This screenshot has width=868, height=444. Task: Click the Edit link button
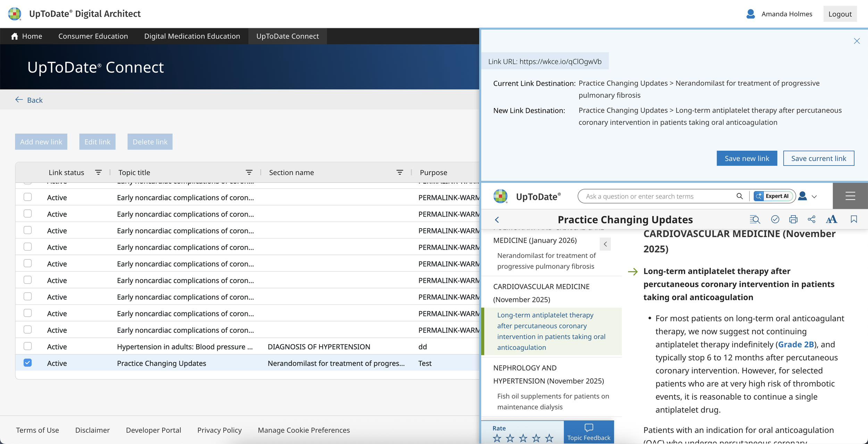pos(97,142)
